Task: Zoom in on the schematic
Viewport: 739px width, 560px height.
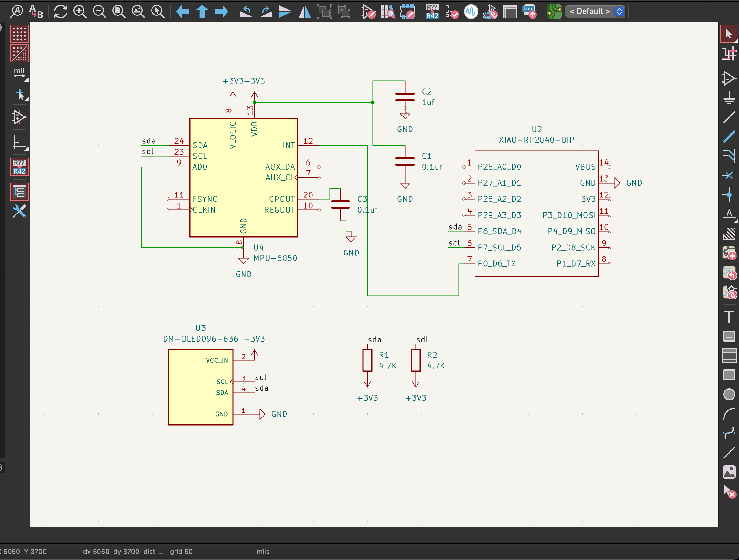Action: (x=80, y=11)
